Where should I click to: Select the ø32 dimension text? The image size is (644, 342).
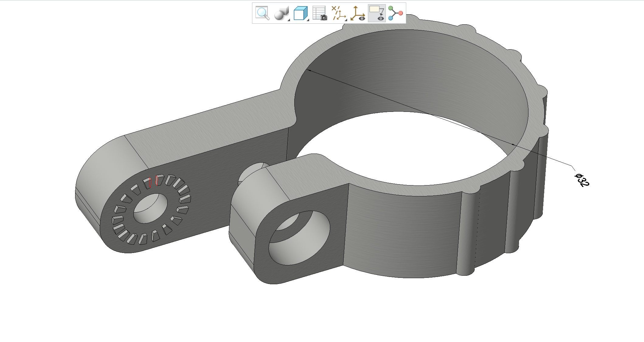click(x=582, y=180)
